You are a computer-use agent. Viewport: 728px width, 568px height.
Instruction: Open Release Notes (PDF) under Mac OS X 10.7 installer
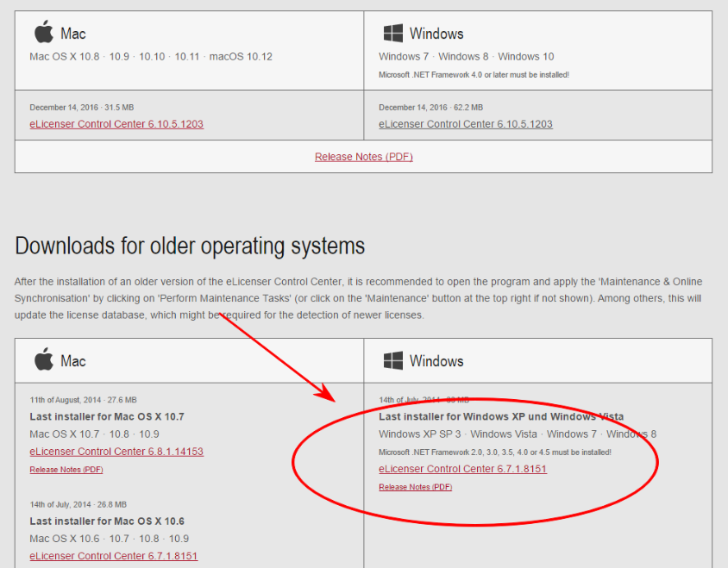(66, 470)
